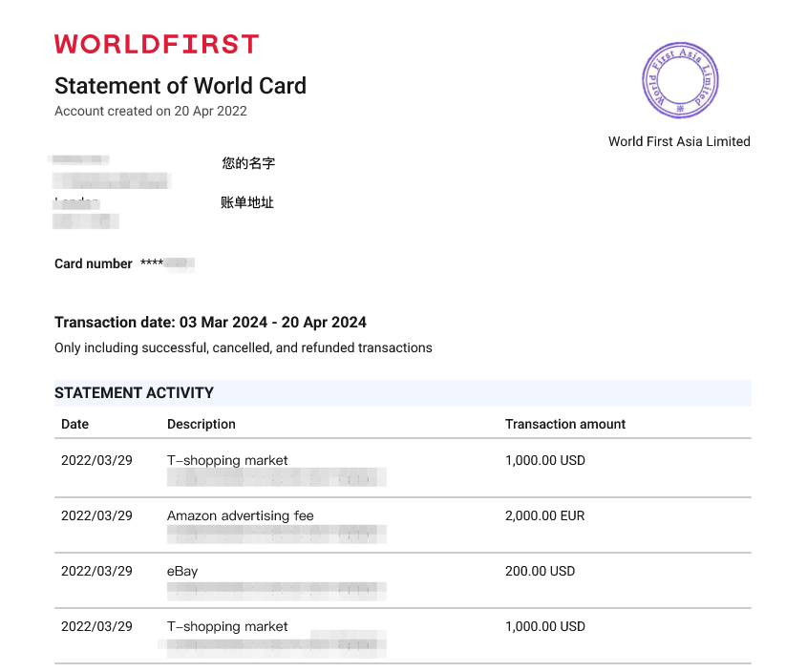Screen dimensions: 807x672
Task: Click the WORLDFIRST logo
Action: tap(156, 44)
